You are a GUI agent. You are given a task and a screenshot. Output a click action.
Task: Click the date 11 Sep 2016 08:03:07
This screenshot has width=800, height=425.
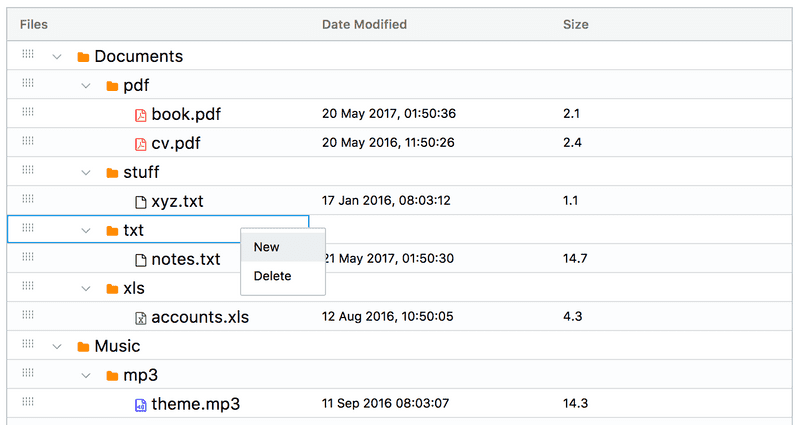coord(386,404)
